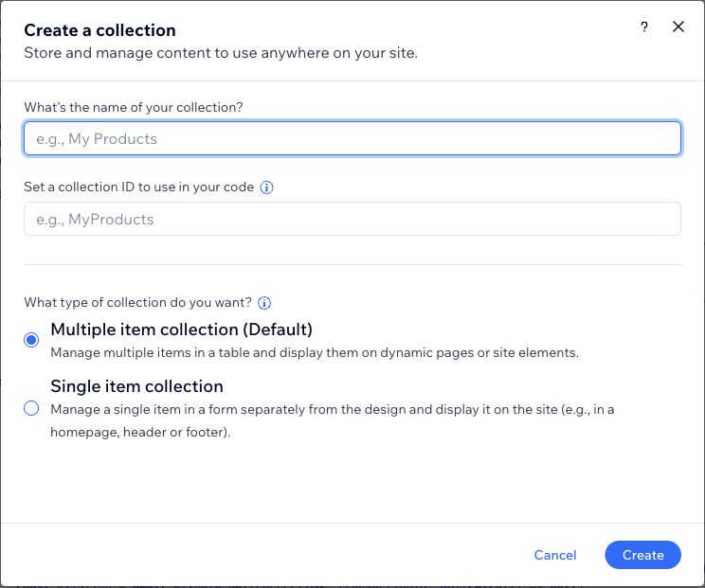Close the Create a collection dialog
This screenshot has height=588, width=705.
tap(678, 27)
